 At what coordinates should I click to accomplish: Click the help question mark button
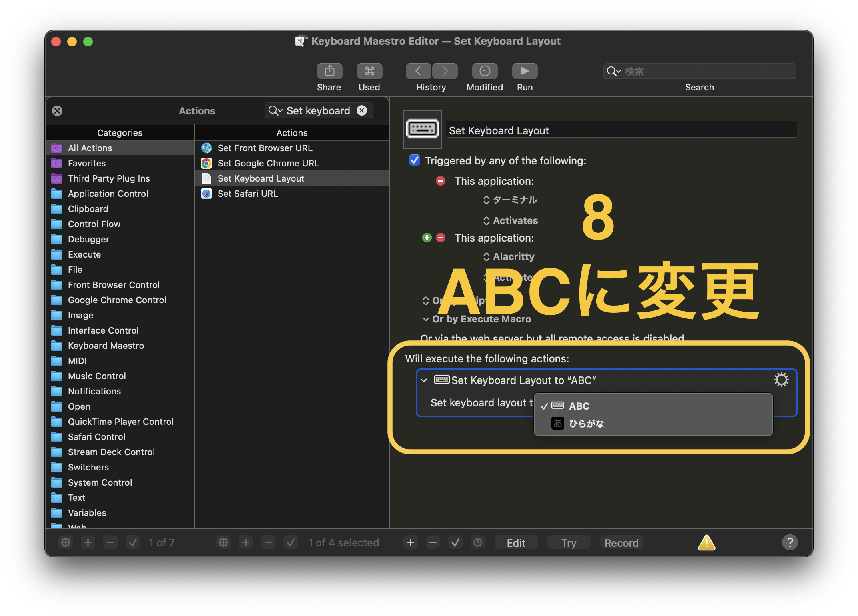[x=790, y=543]
